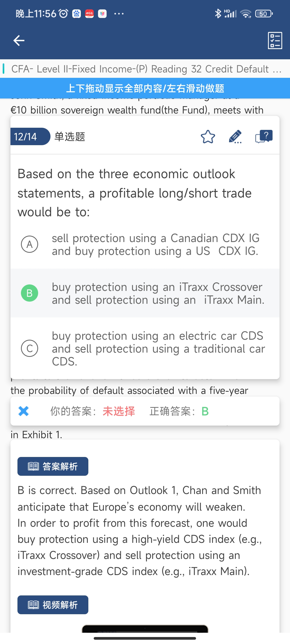Tap the three-dots notification overflow icon
The height and width of the screenshot is (644, 290).
click(x=119, y=13)
